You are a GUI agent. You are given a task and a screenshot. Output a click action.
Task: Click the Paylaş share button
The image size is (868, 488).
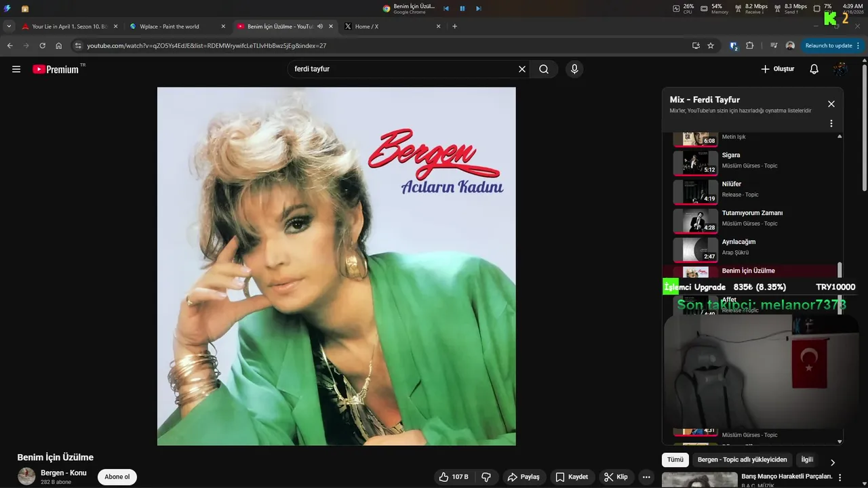point(524,477)
